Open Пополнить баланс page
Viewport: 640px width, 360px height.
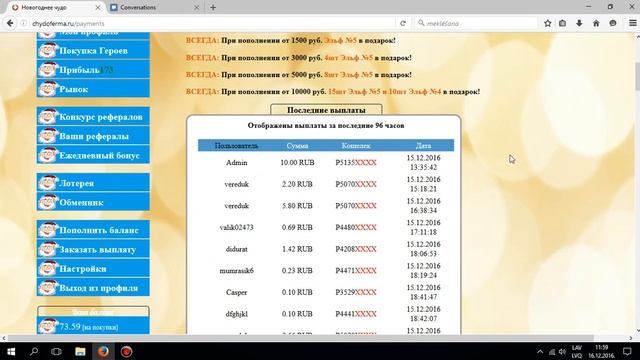pyautogui.click(x=93, y=230)
